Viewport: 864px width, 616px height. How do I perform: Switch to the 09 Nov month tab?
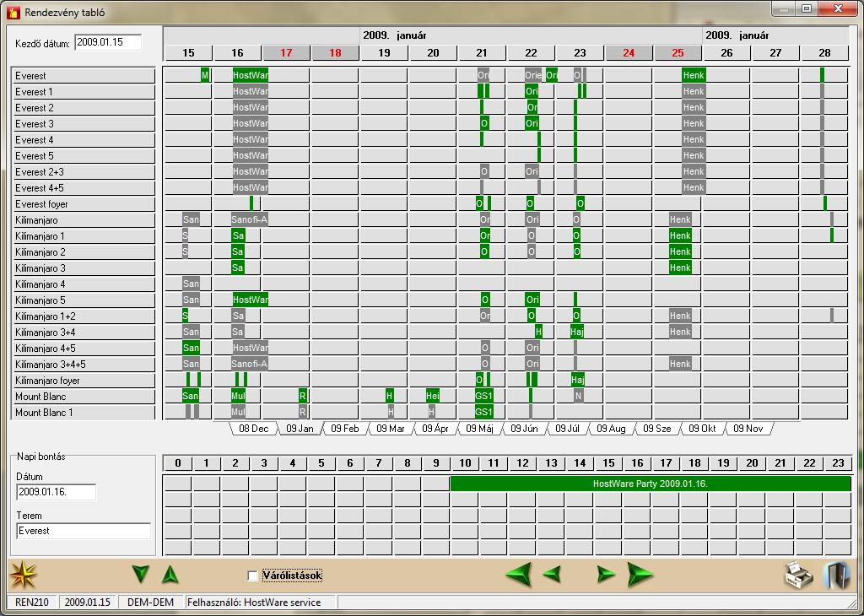tap(748, 429)
